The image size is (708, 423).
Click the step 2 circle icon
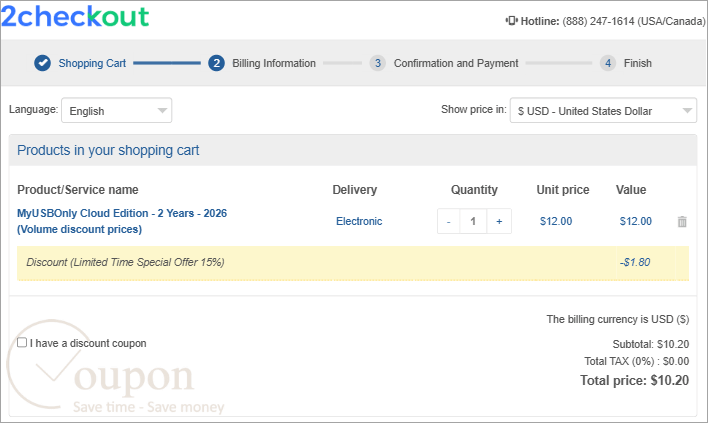pos(216,63)
